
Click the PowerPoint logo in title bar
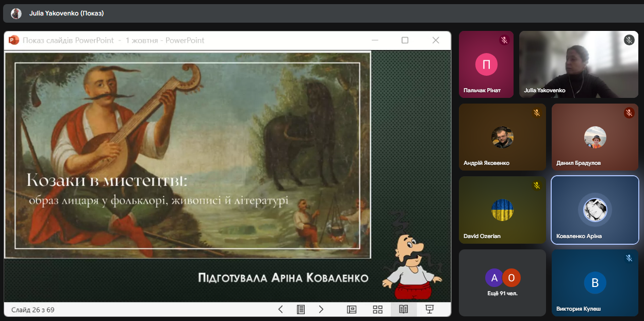coord(13,40)
